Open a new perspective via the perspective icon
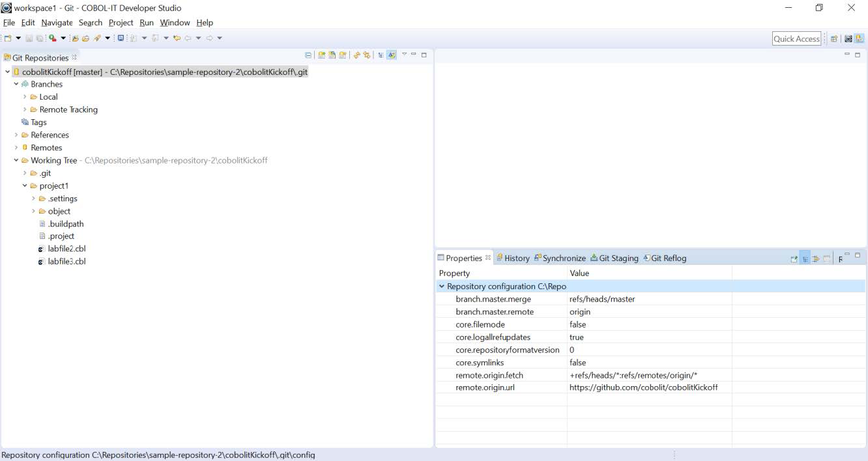The height and width of the screenshot is (461, 868). pyautogui.click(x=835, y=38)
